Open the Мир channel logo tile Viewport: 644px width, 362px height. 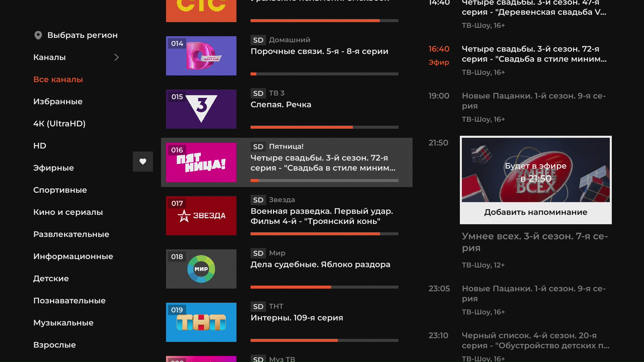201,269
